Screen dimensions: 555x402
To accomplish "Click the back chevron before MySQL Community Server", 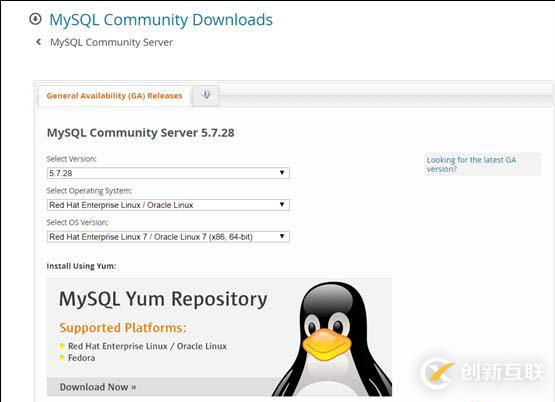I will click(39, 42).
